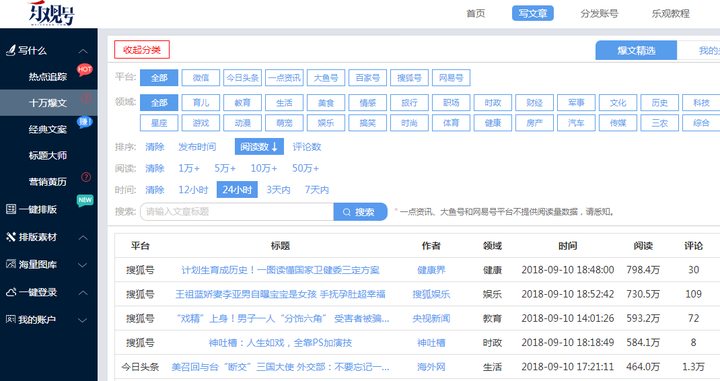Select the 7天内 time range
This screenshot has width=720, height=381.
point(317,190)
